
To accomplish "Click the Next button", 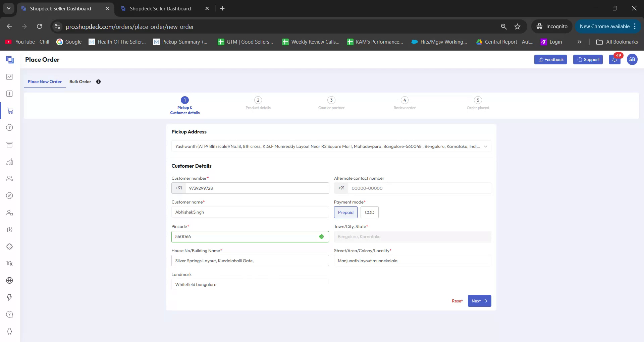I will click(479, 301).
